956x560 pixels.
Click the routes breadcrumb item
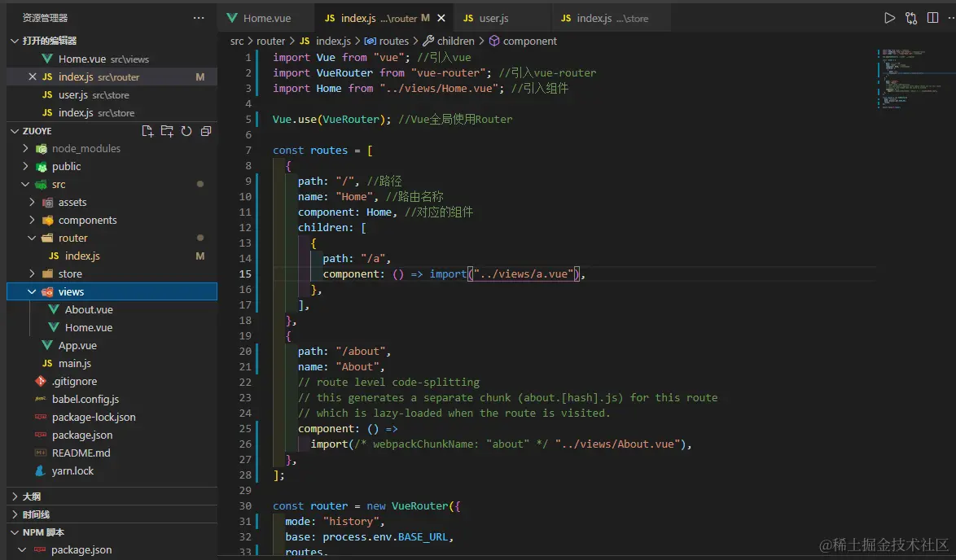pos(393,41)
